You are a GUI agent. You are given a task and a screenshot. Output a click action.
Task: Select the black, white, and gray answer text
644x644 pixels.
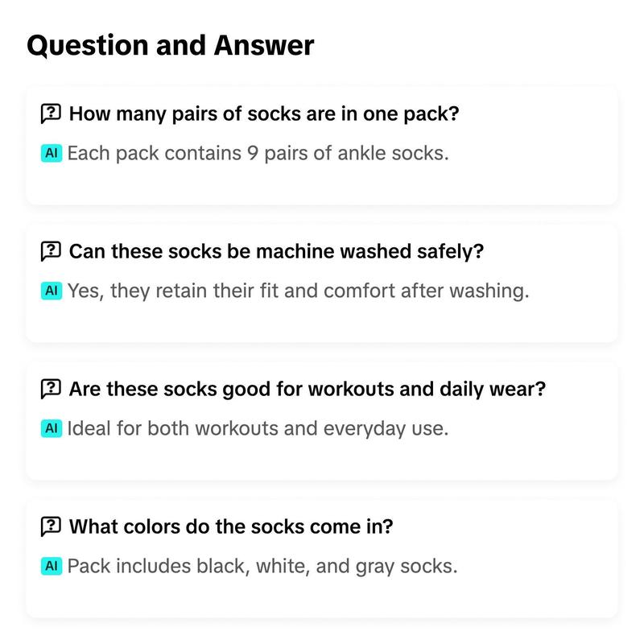262,567
